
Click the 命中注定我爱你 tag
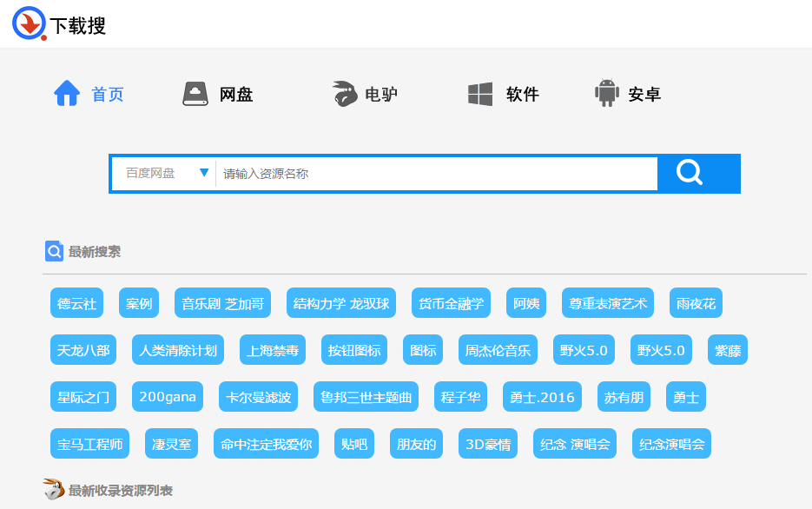[x=266, y=444]
